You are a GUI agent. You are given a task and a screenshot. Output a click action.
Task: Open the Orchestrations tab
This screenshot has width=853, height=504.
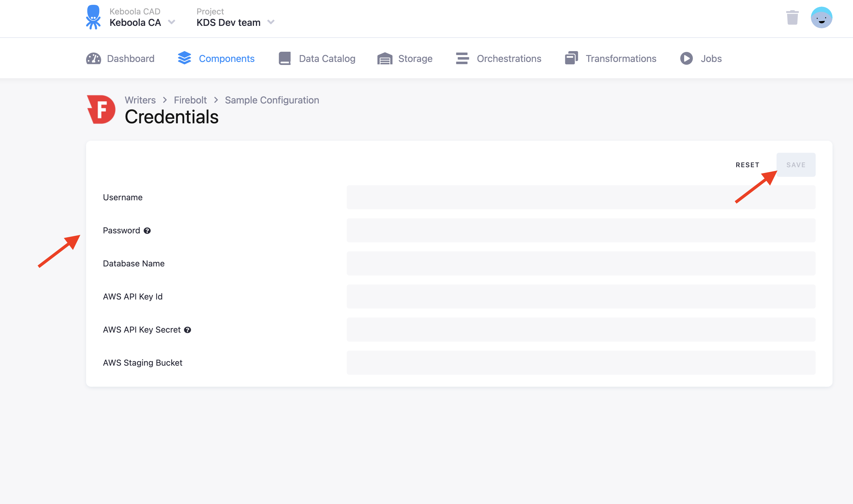click(498, 58)
